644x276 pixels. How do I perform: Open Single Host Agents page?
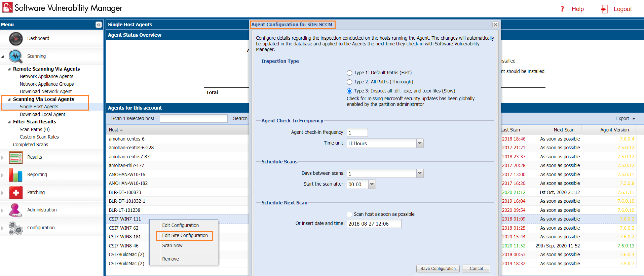coord(39,107)
